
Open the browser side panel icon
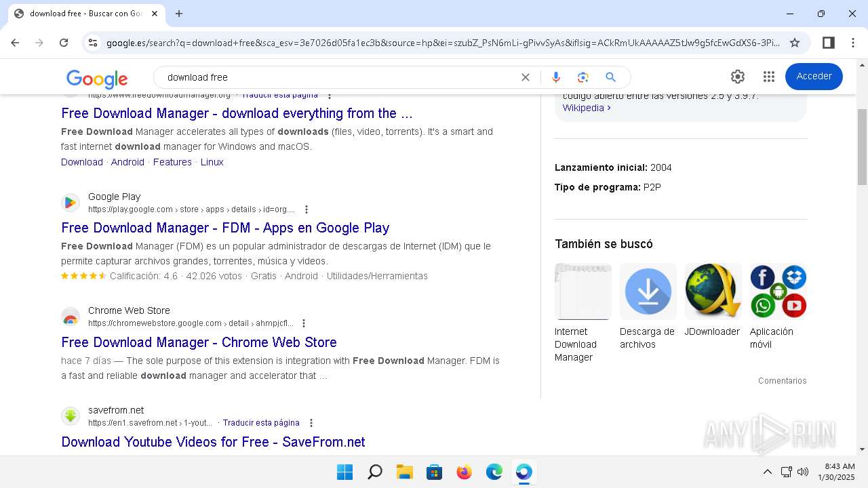[828, 43]
